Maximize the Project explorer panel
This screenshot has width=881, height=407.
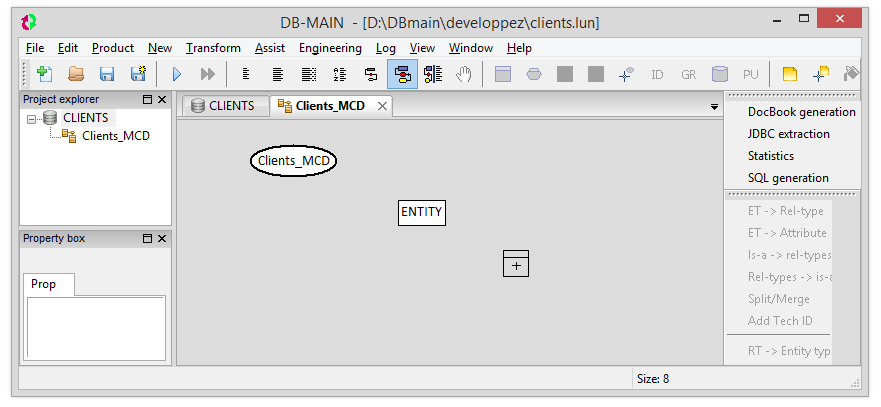(x=148, y=100)
